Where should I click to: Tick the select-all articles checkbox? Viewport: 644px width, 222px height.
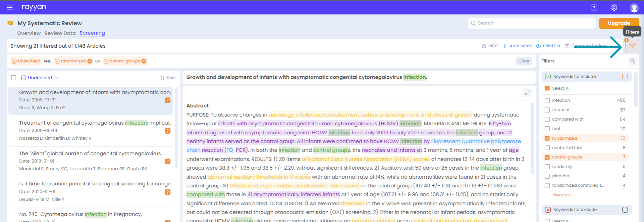14,78
